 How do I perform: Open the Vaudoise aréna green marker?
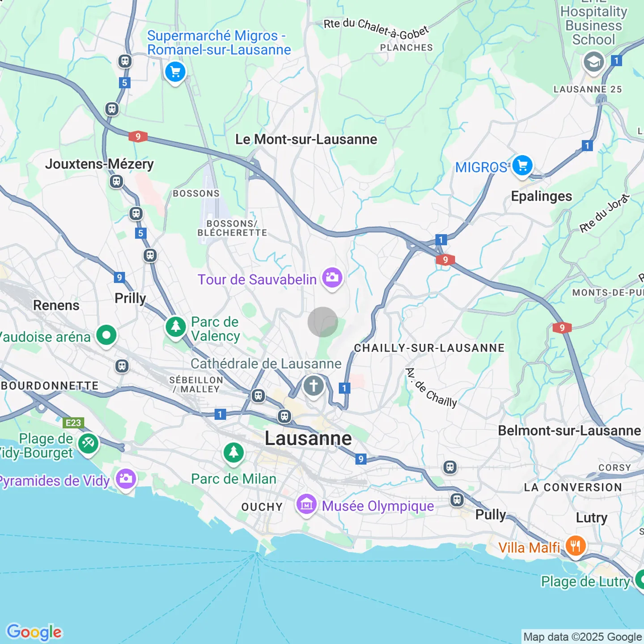point(106,335)
